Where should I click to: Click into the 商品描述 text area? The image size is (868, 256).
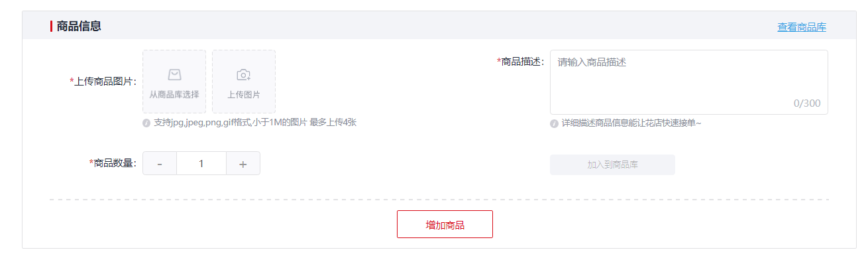coord(688,82)
